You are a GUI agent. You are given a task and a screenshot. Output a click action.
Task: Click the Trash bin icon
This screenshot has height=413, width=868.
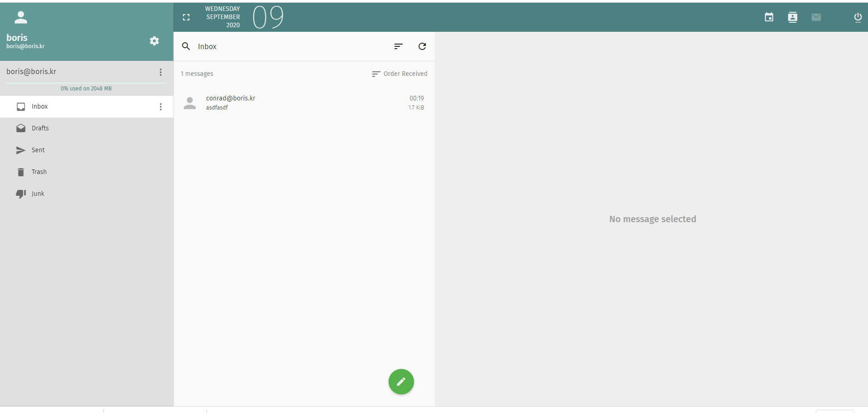(x=21, y=172)
